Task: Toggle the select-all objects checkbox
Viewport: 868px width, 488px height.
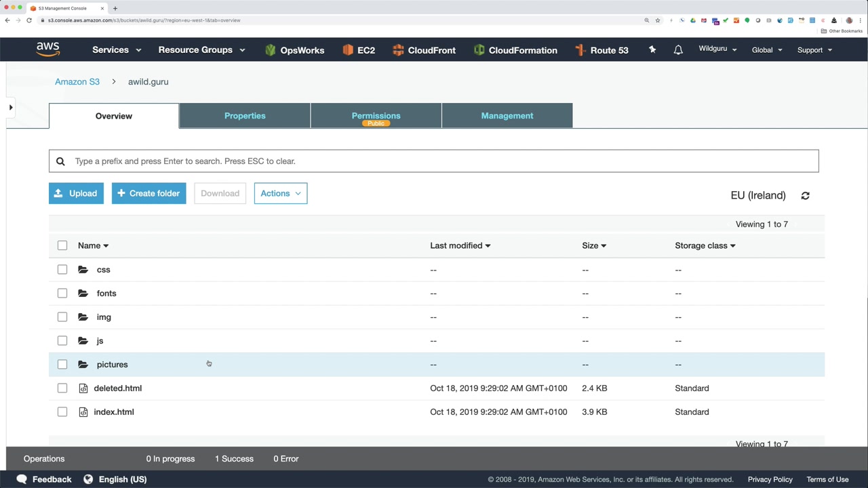Action: (x=62, y=245)
